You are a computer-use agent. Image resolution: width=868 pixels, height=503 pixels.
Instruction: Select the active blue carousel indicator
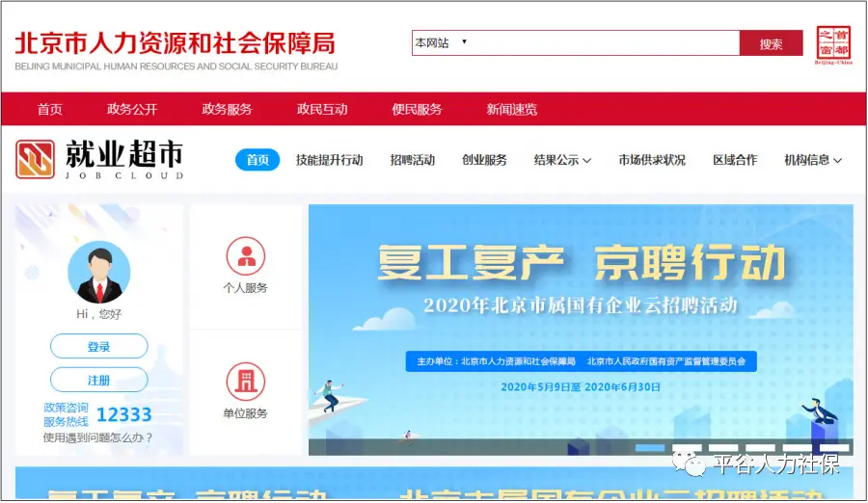point(650,447)
